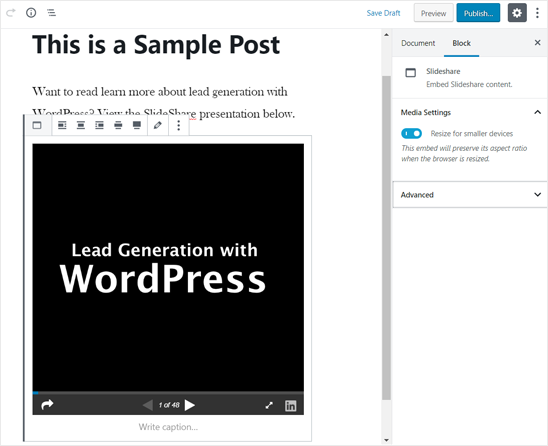The image size is (548, 446).
Task: Click the paragraph text about lead generation
Action: pyautogui.click(x=164, y=103)
